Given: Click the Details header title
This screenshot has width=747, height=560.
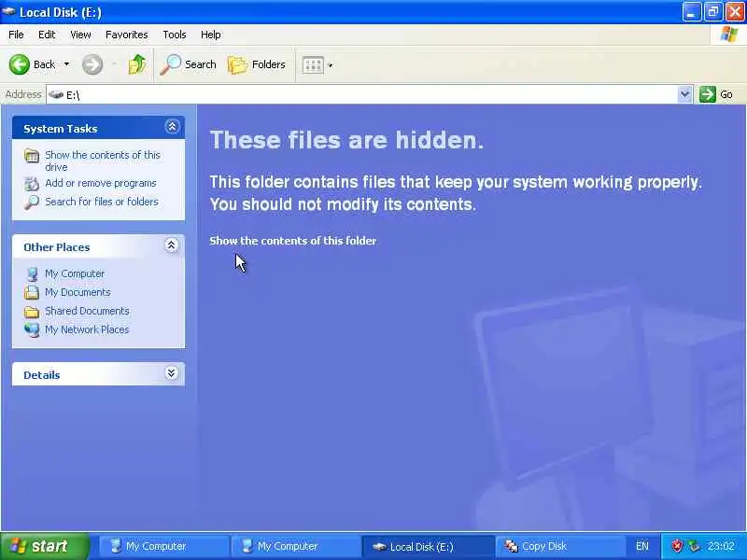Looking at the screenshot, I should 42,375.
